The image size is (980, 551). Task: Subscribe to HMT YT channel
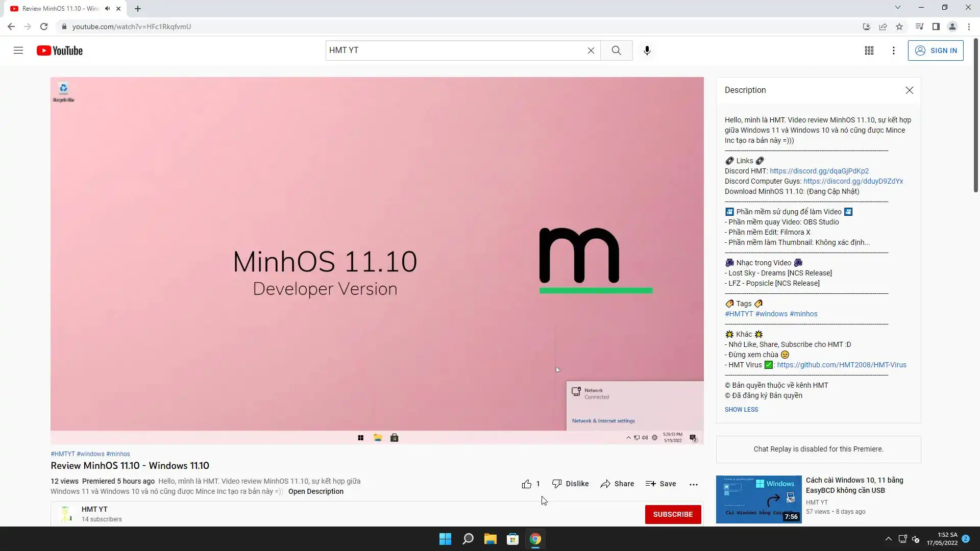(x=672, y=514)
